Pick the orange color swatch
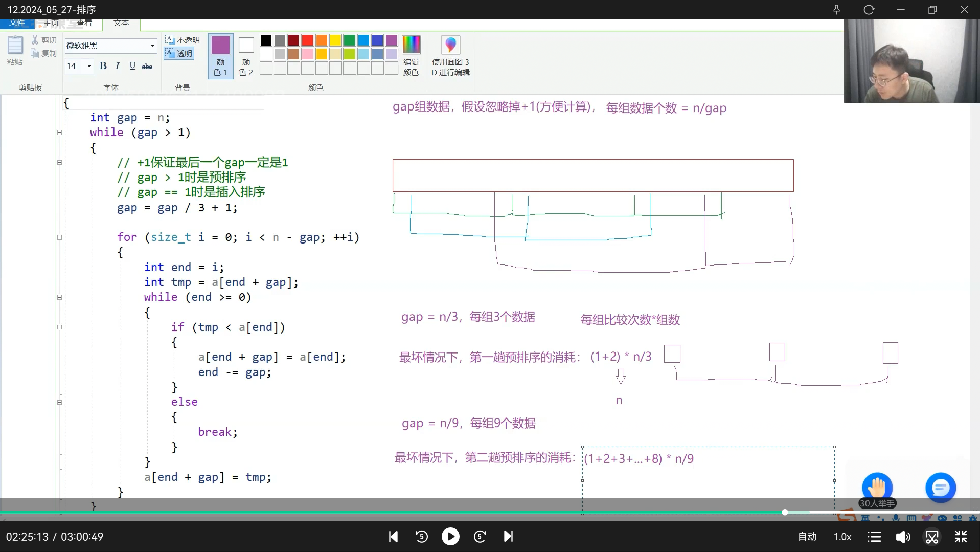This screenshot has height=552, width=980. click(322, 40)
